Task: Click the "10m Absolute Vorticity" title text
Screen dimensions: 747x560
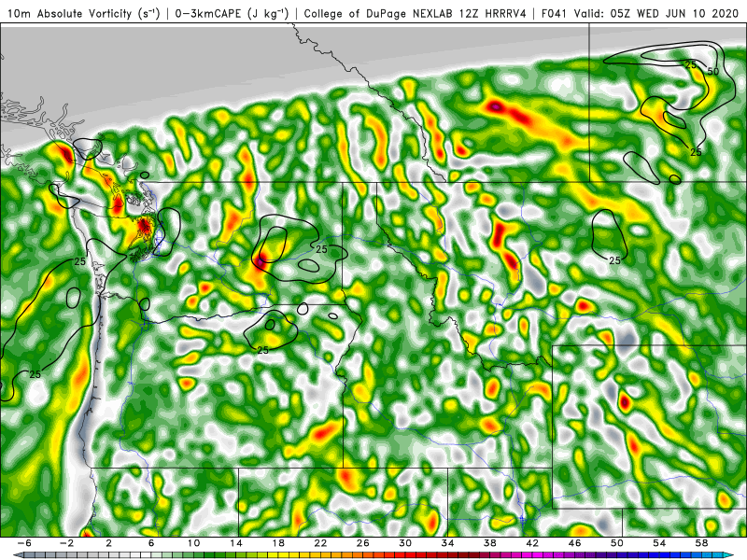Action: (69, 13)
